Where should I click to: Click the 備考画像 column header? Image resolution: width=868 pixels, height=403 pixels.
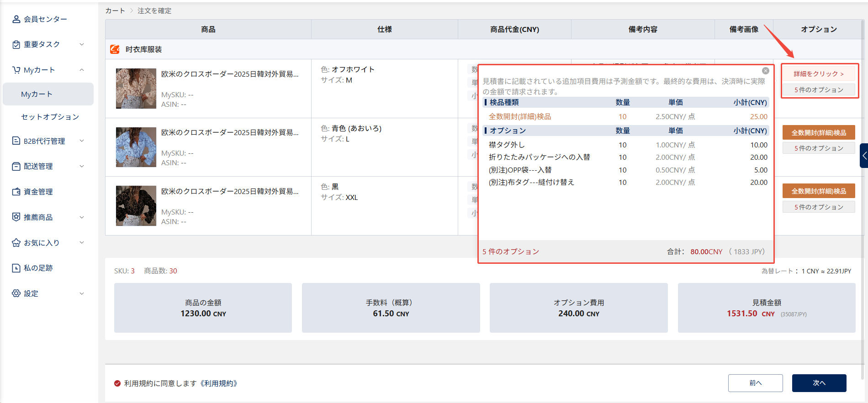click(744, 29)
